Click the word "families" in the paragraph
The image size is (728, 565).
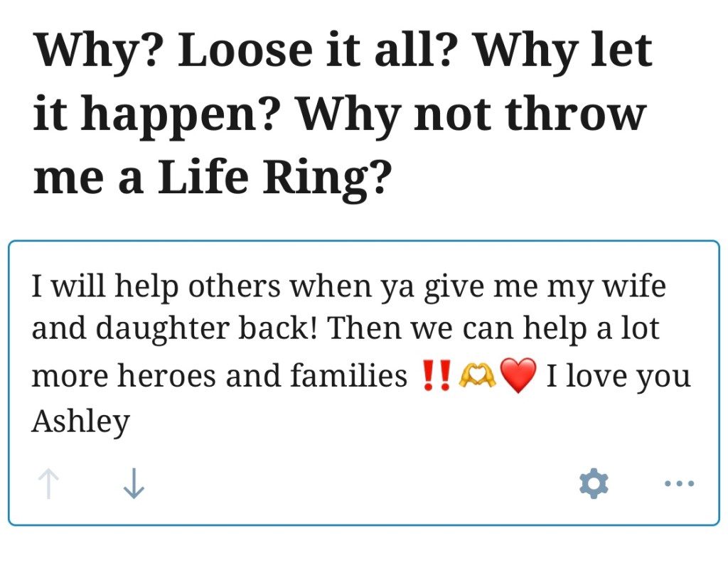(x=349, y=376)
